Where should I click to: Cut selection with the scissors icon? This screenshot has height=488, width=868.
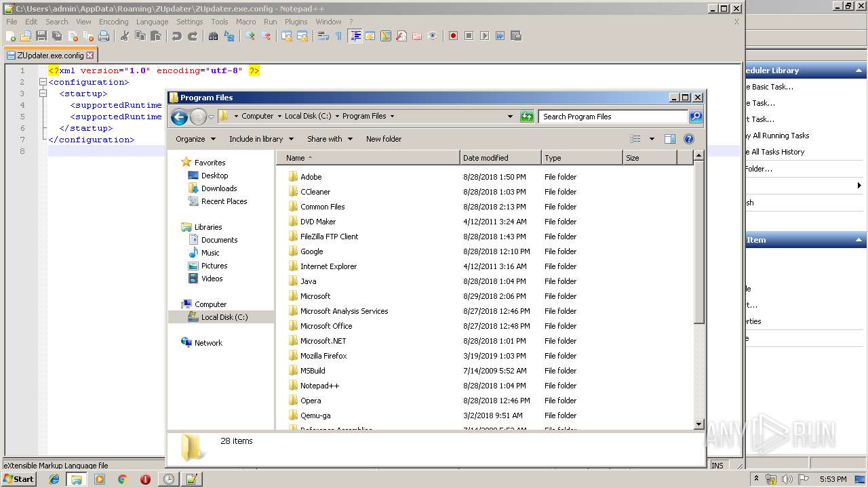pyautogui.click(x=124, y=36)
